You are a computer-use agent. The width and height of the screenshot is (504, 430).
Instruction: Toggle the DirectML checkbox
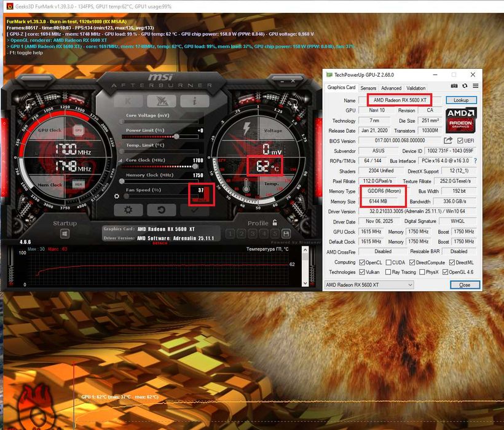[x=452, y=262]
